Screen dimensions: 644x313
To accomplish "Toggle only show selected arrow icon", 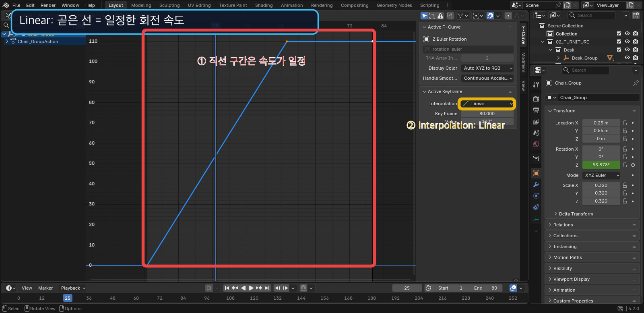I will pos(424,16).
